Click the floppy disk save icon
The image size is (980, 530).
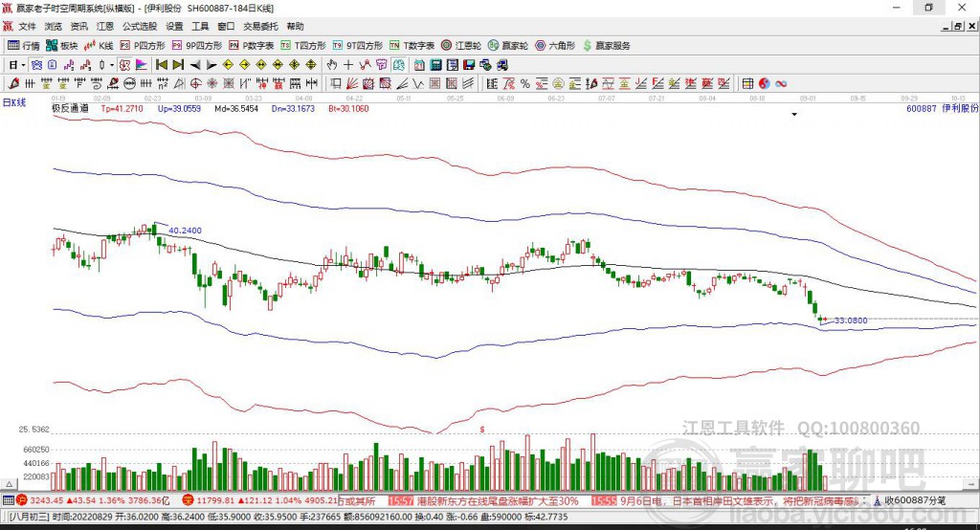pyautogui.click(x=469, y=65)
